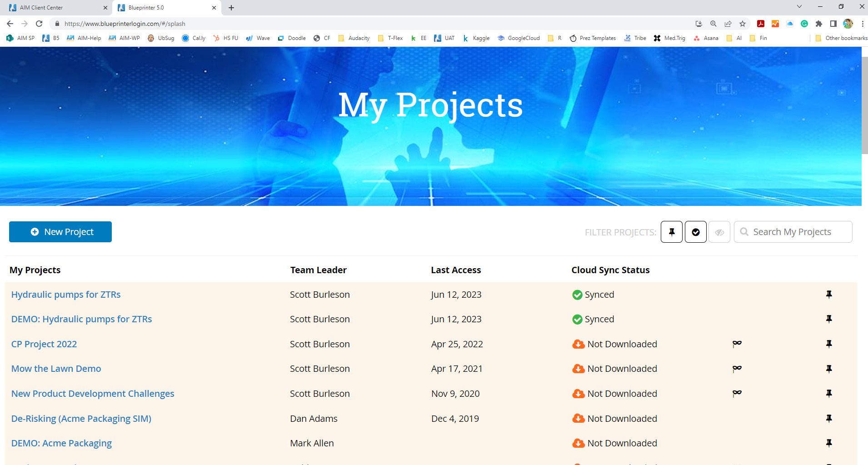Click Not Downloaded cloud icon for Mow the Lawn Demo

578,369
